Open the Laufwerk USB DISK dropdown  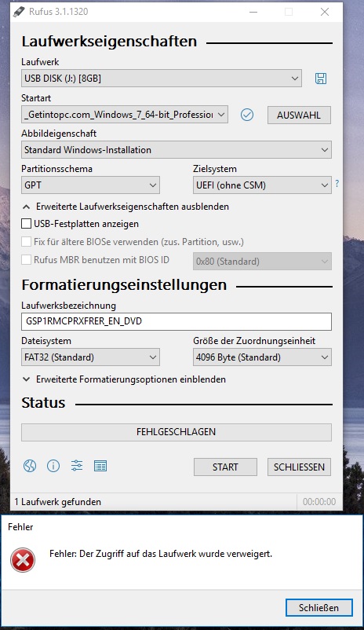pos(162,79)
